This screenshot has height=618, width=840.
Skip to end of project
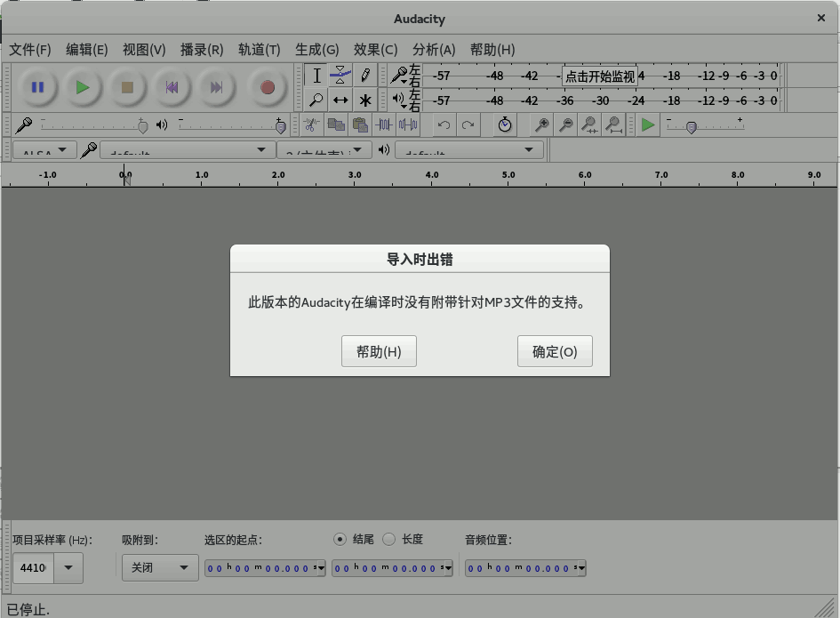[x=216, y=87]
